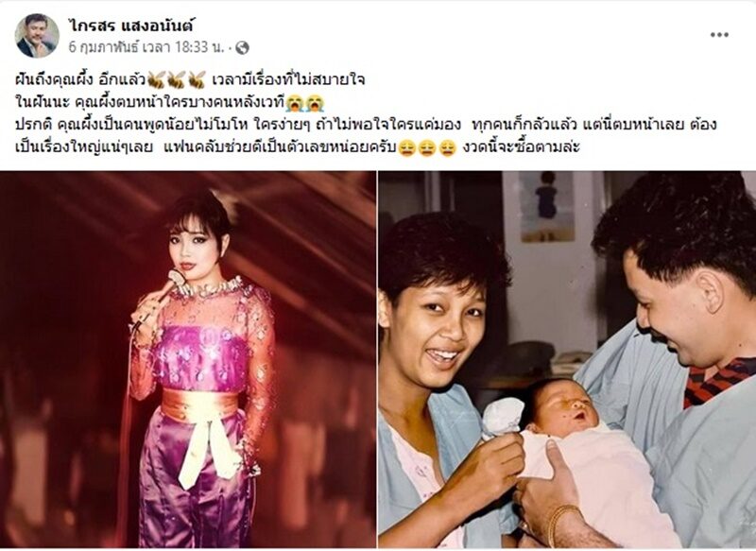Image resolution: width=756 pixels, height=551 pixels.
Task: Open profile name ไกรสร แสงอนันต์
Action: pyautogui.click(x=129, y=25)
